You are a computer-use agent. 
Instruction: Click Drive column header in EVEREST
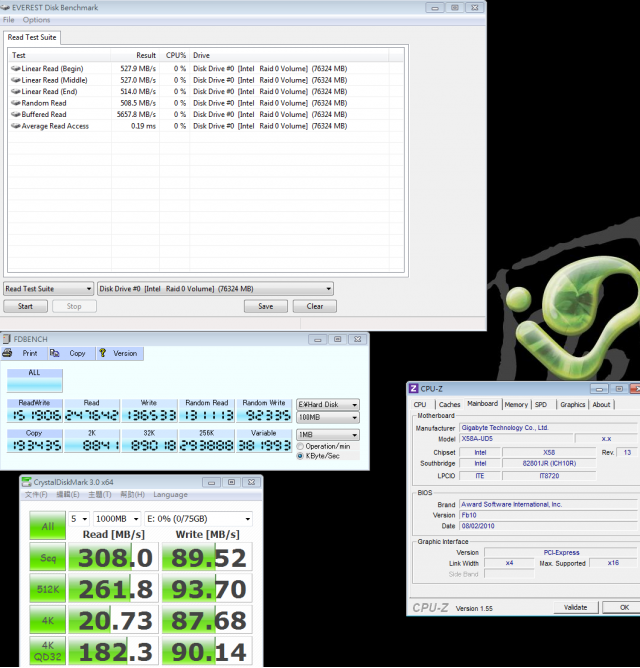point(289,55)
